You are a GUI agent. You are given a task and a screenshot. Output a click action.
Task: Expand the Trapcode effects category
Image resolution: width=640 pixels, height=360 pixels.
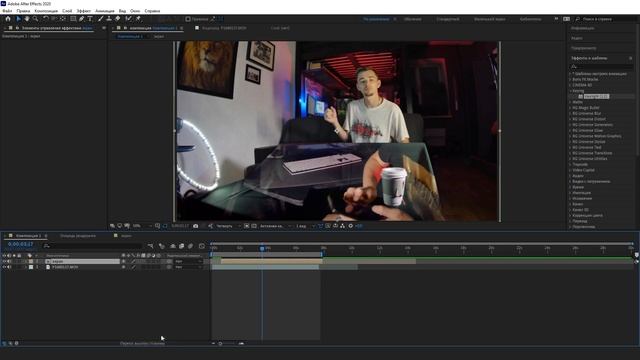(571, 164)
